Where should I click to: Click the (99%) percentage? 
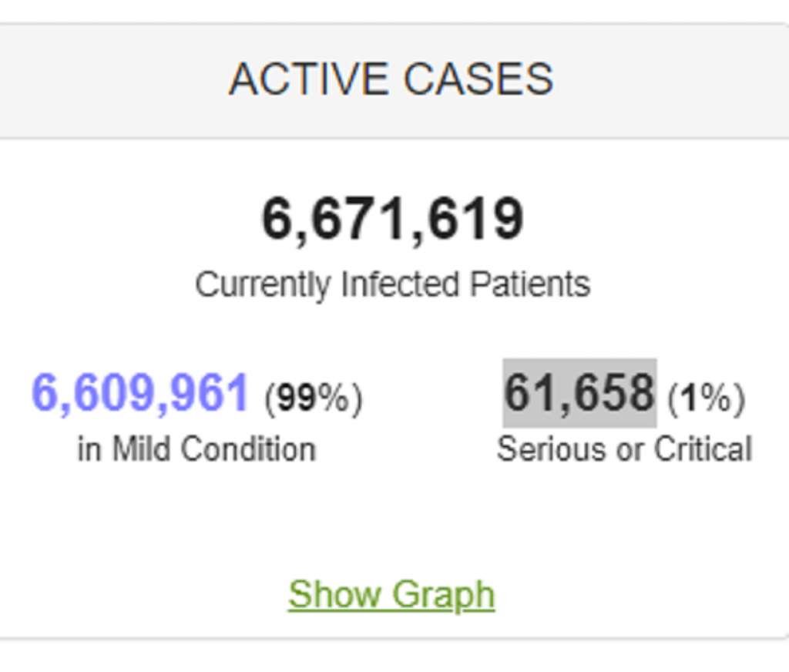click(x=313, y=398)
